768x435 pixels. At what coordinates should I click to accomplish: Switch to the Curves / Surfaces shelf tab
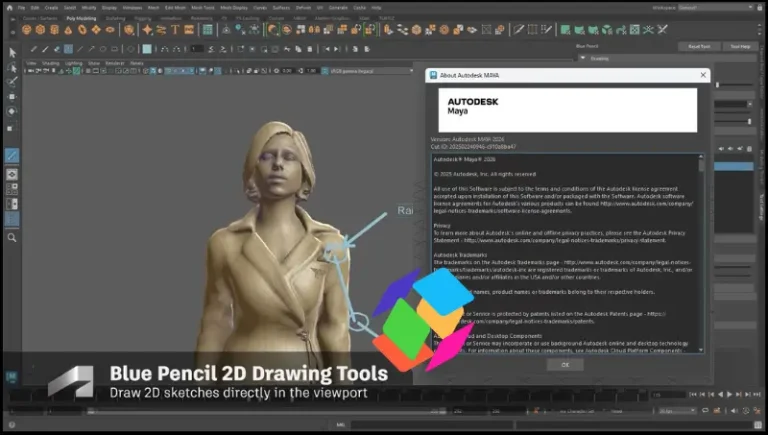tap(40, 19)
